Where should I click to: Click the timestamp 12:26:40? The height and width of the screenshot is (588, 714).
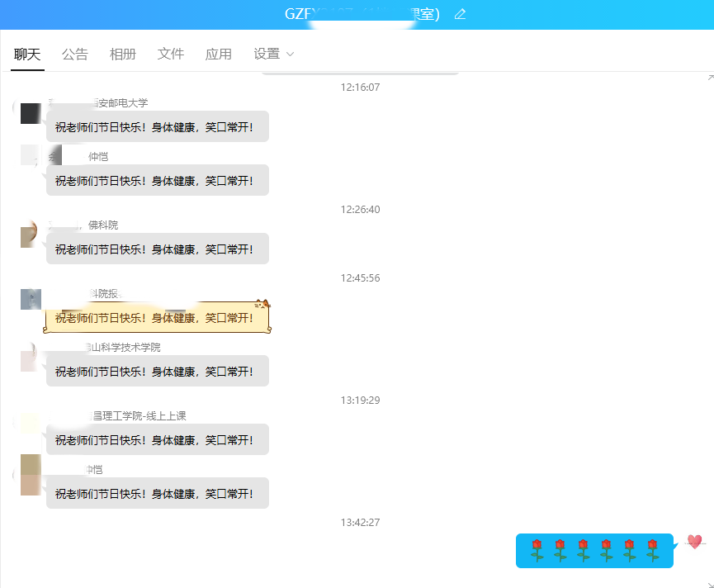360,210
